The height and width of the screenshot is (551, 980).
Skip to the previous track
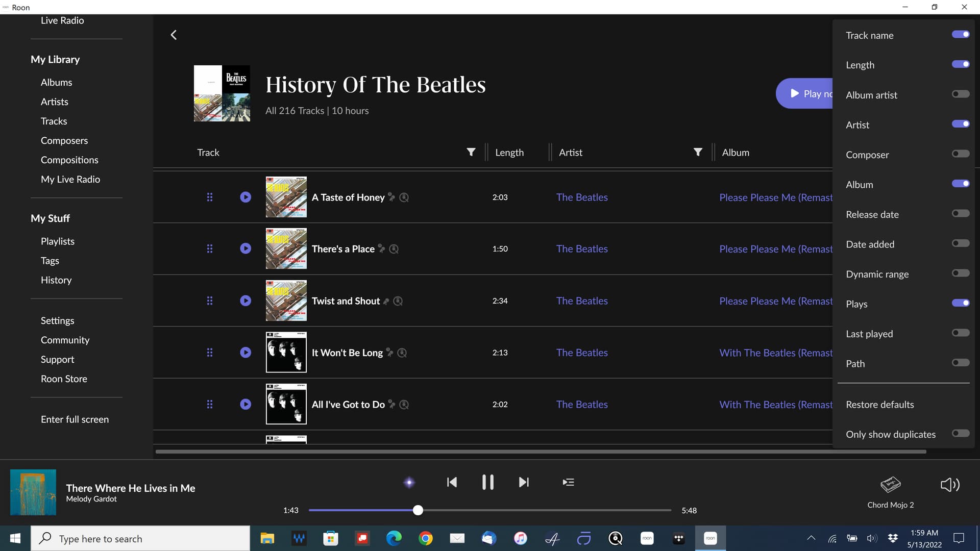[x=452, y=482]
